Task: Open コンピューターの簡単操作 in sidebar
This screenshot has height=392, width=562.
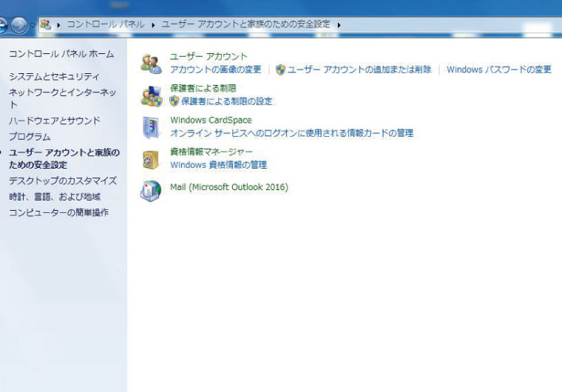Action: pyautogui.click(x=58, y=212)
